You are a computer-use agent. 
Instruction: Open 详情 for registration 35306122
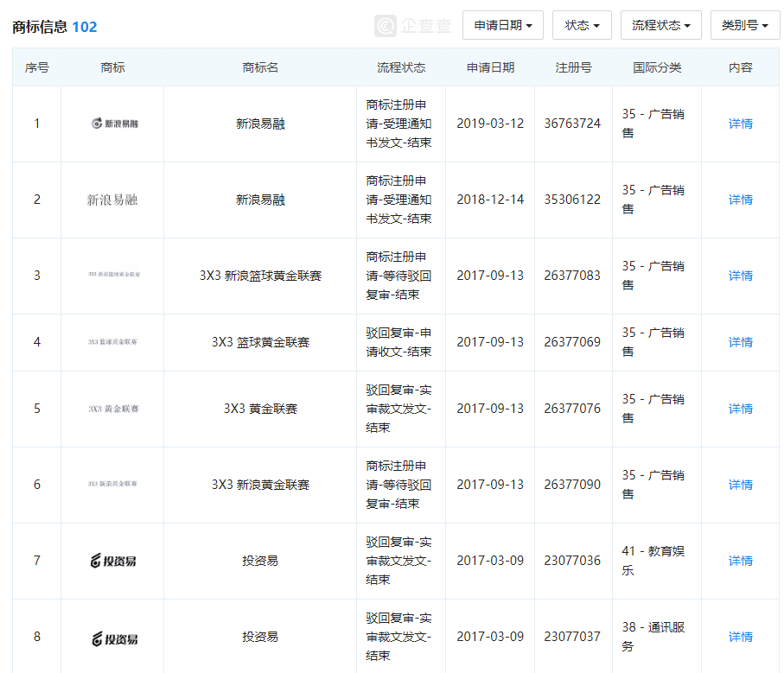(x=741, y=200)
